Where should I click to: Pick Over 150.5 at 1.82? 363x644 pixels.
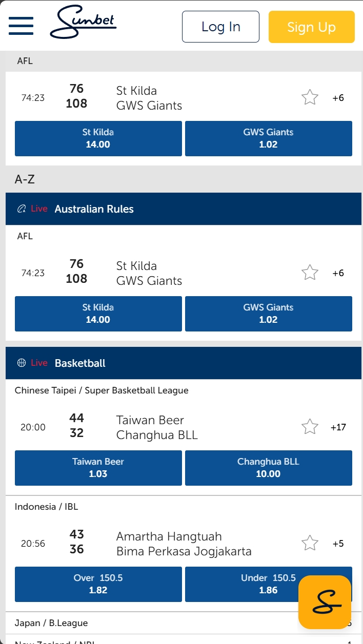[x=98, y=584]
